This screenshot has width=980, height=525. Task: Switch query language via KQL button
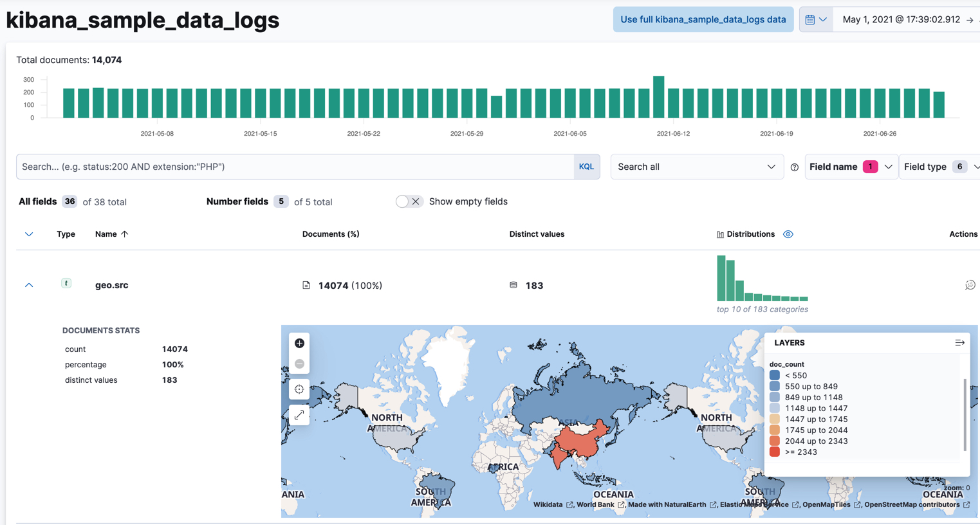click(586, 167)
